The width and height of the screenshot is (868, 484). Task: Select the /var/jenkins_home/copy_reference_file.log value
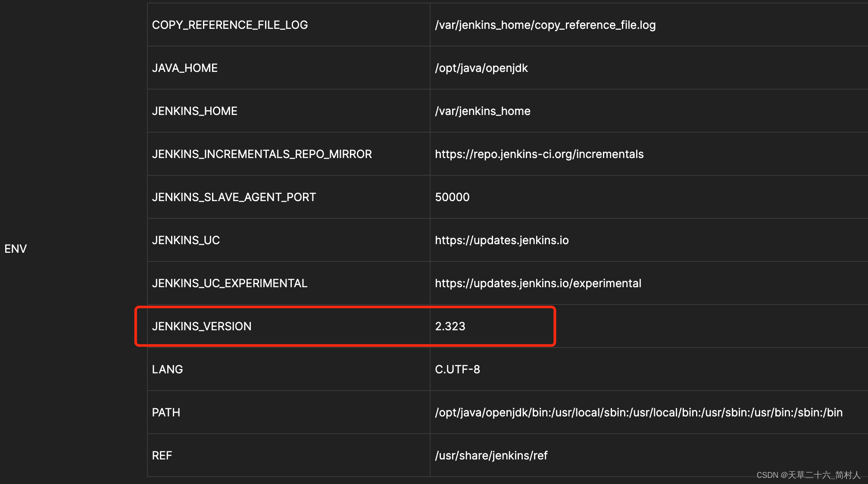545,25
